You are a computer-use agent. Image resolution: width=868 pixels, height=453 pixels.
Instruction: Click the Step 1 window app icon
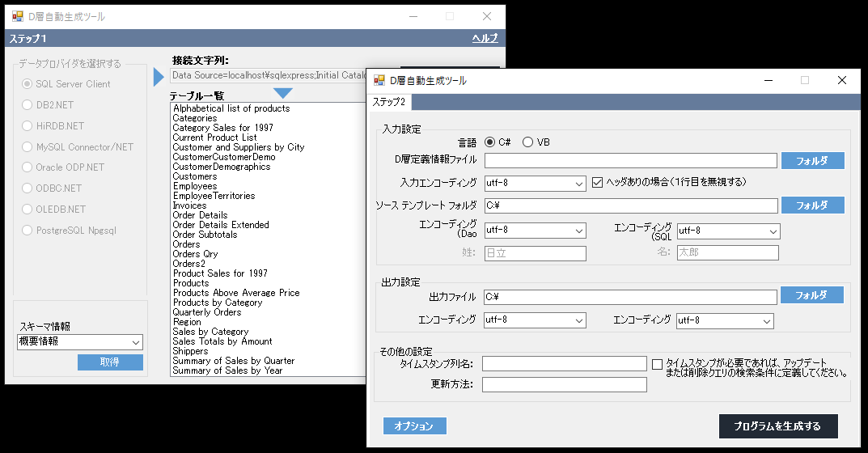(17, 17)
